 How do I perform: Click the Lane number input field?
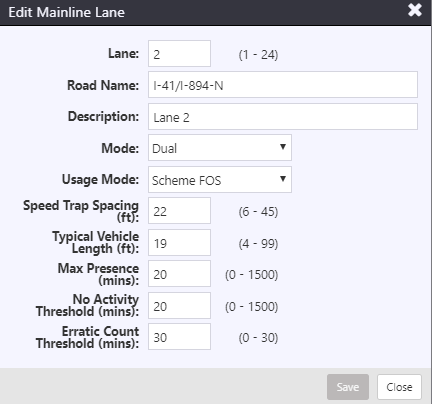(179, 54)
